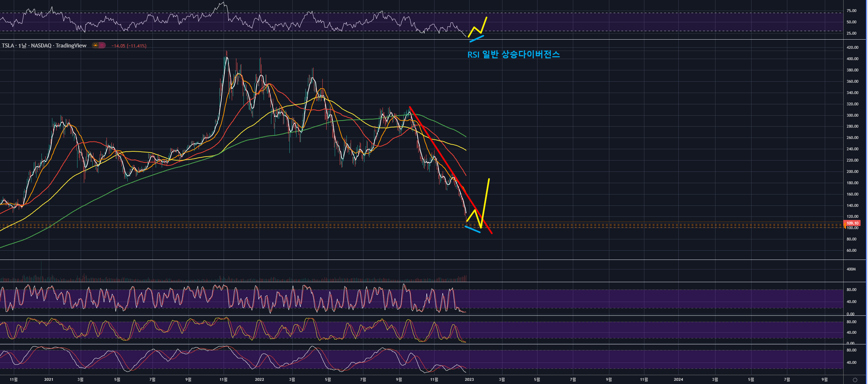
Task: Click the pink approximate-sign data icon
Action: tap(102, 45)
